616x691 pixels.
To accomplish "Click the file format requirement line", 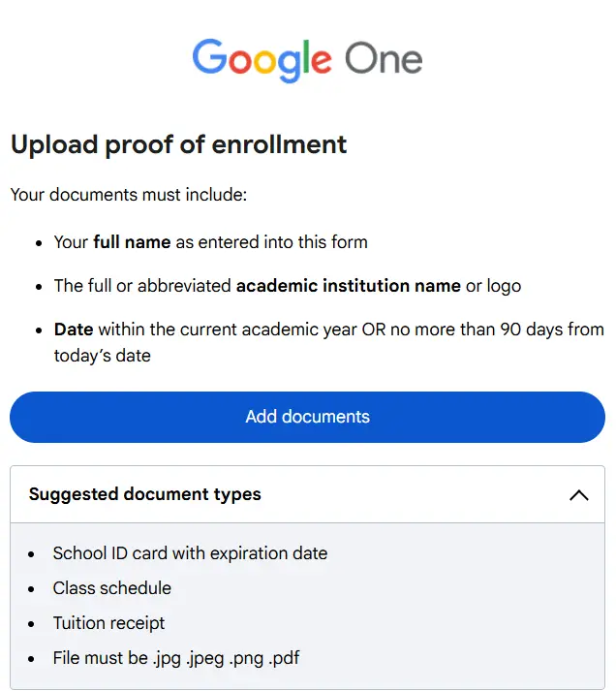I will [176, 658].
